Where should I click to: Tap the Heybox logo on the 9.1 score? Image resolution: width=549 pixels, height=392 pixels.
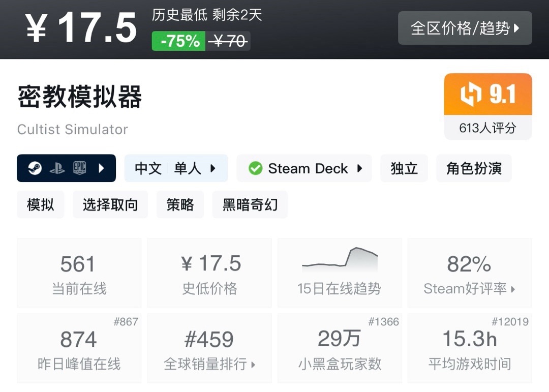click(x=471, y=94)
